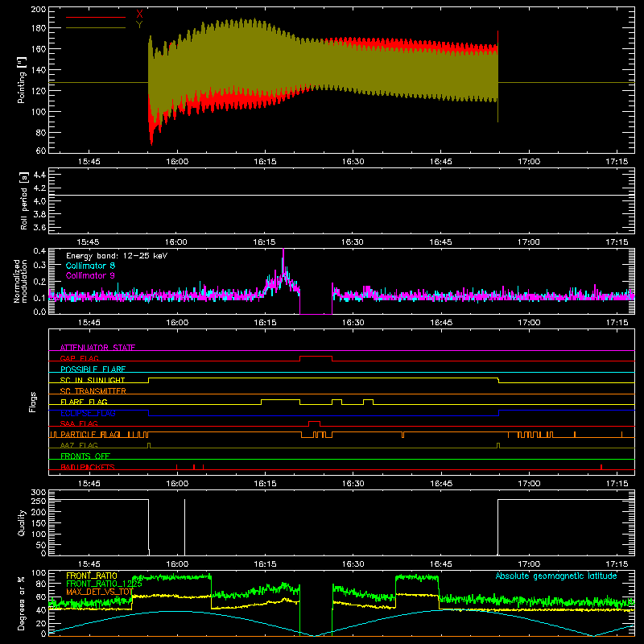Viewport: 644px width, 644px height.
Task: Click the GAP_FLAG label
Action: pos(80,358)
